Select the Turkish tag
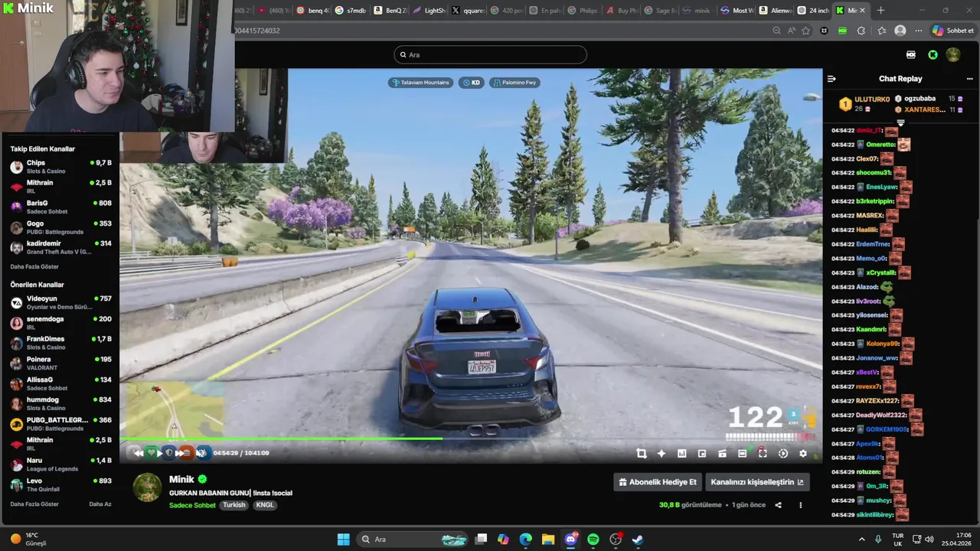980x551 pixels. pyautogui.click(x=234, y=505)
